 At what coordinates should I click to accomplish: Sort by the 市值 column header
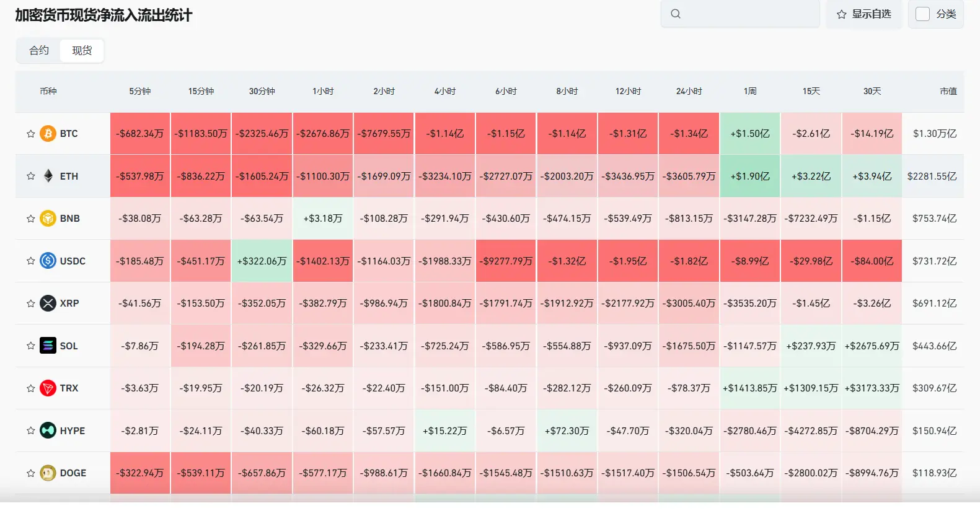[948, 91]
